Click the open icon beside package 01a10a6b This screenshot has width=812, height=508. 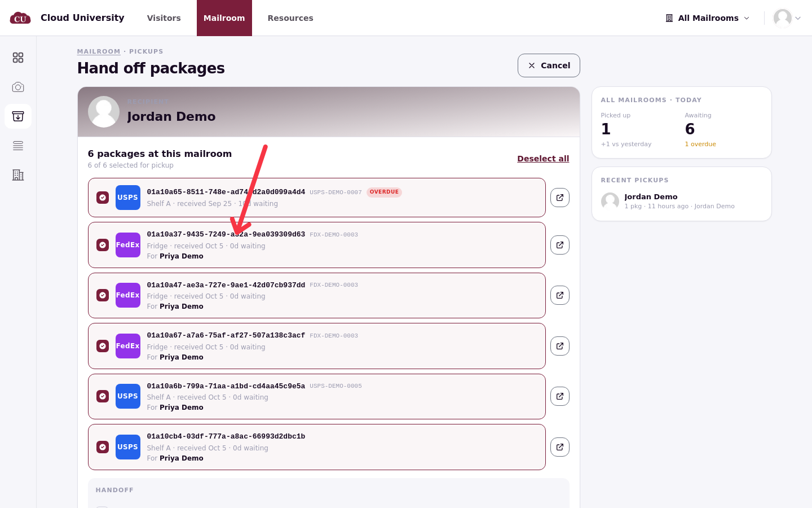560,396
